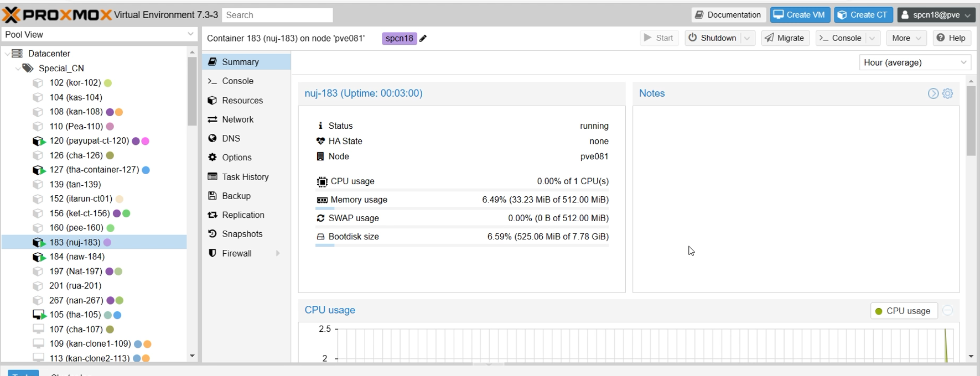Open the Console tab in side menu
Viewport: 980px width, 376px height.
246,81
